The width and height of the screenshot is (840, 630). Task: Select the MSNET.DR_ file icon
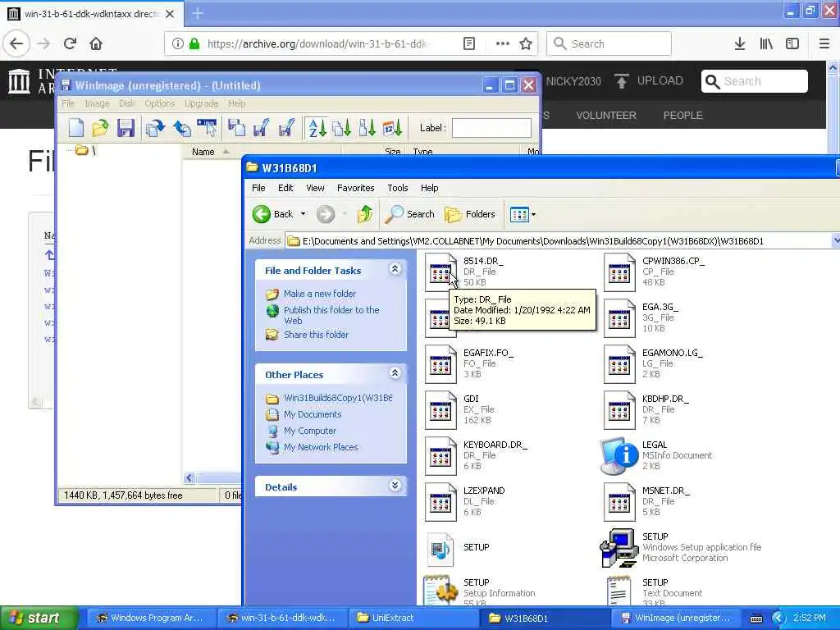(x=619, y=503)
